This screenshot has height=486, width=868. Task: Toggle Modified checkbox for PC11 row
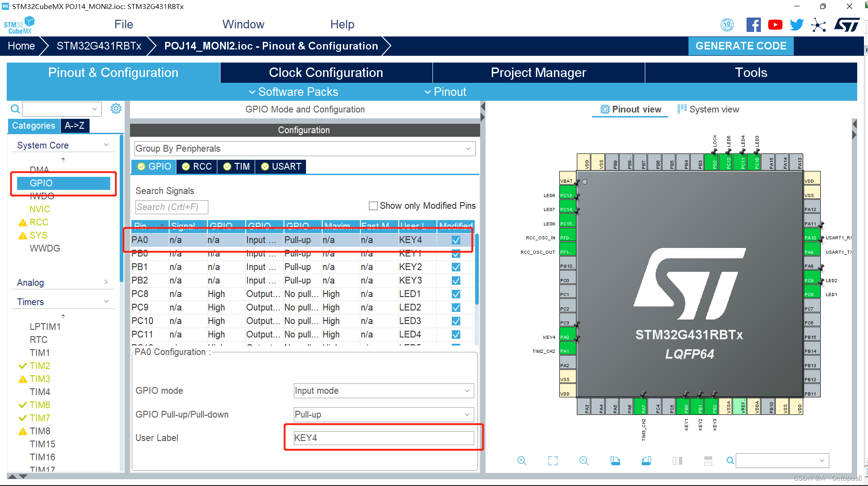(x=456, y=335)
